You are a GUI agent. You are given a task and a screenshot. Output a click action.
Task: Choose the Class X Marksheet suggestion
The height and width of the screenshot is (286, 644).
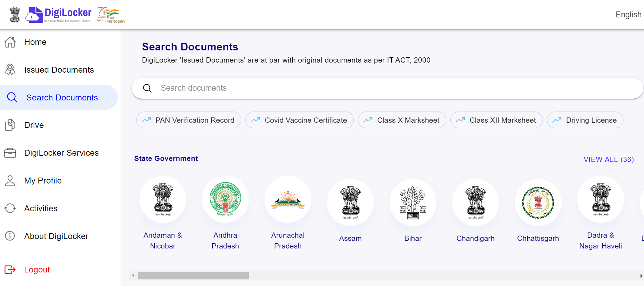coord(402,120)
